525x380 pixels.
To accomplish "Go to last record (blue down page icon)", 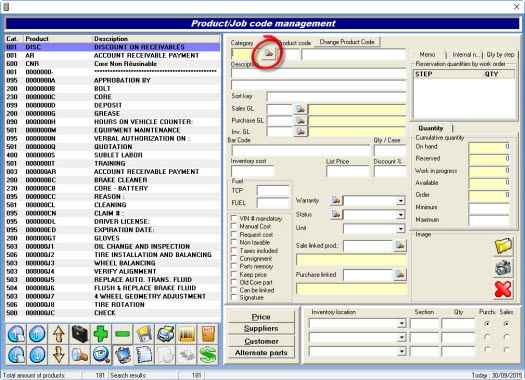I will click(x=16, y=355).
